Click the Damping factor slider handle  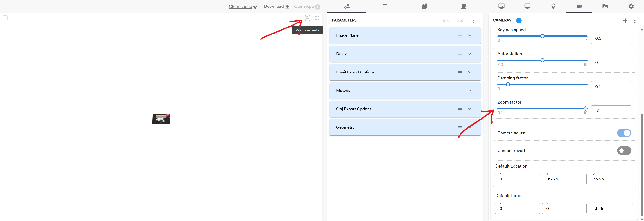pyautogui.click(x=508, y=85)
